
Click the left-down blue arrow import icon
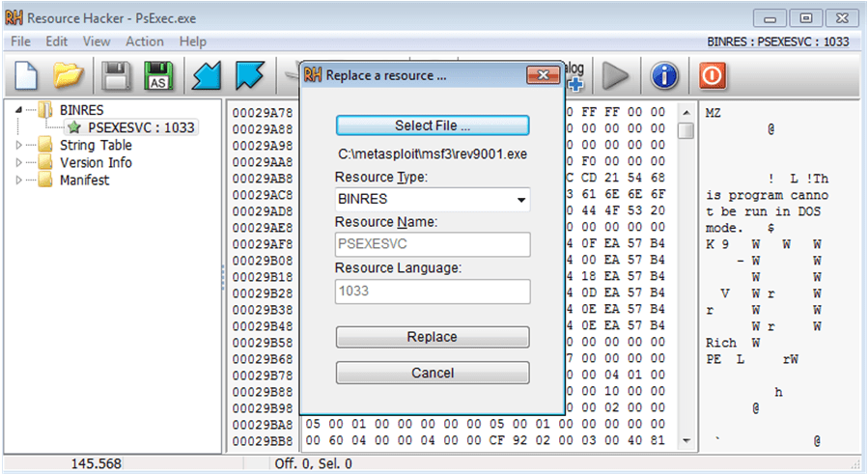(x=207, y=76)
